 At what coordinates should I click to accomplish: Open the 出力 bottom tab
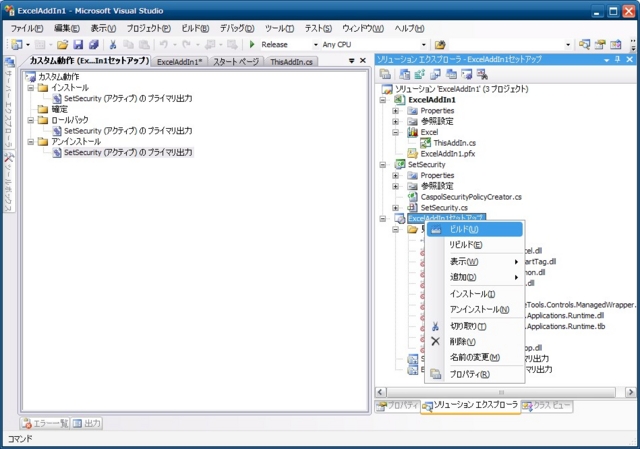tap(87, 423)
